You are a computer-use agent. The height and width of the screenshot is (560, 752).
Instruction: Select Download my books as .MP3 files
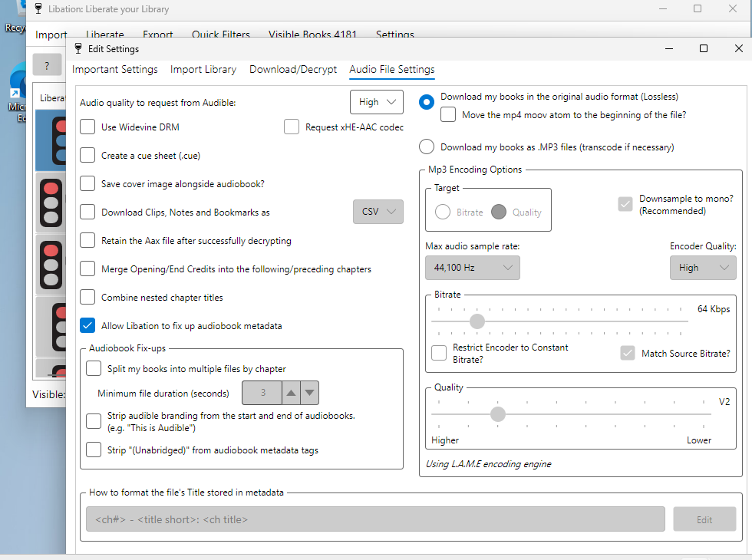(x=427, y=147)
